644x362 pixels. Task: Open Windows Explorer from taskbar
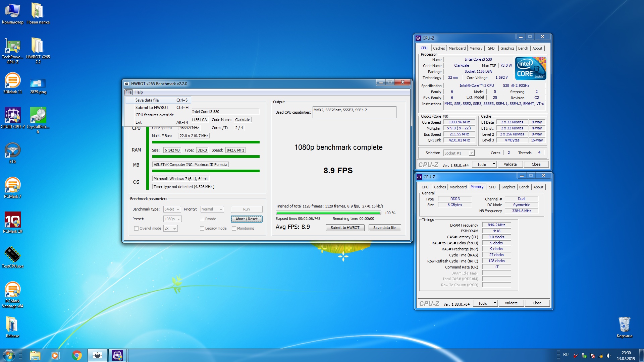[35, 355]
